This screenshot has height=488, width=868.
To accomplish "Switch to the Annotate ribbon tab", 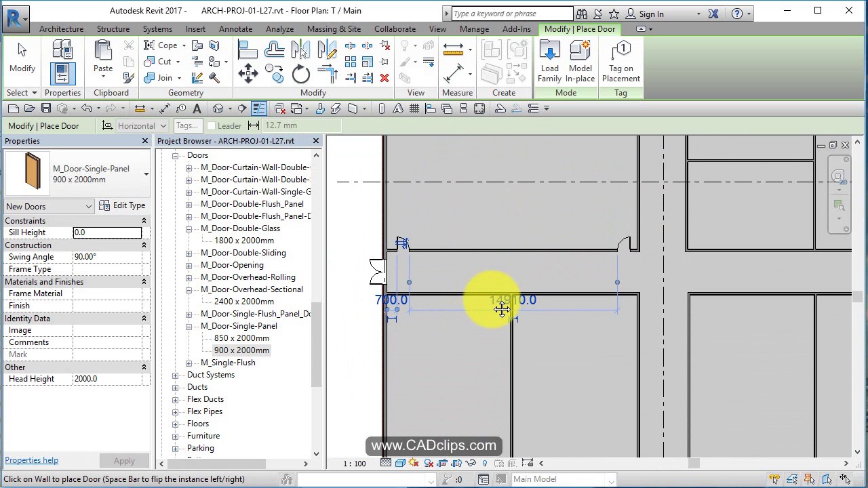I will coord(235,28).
